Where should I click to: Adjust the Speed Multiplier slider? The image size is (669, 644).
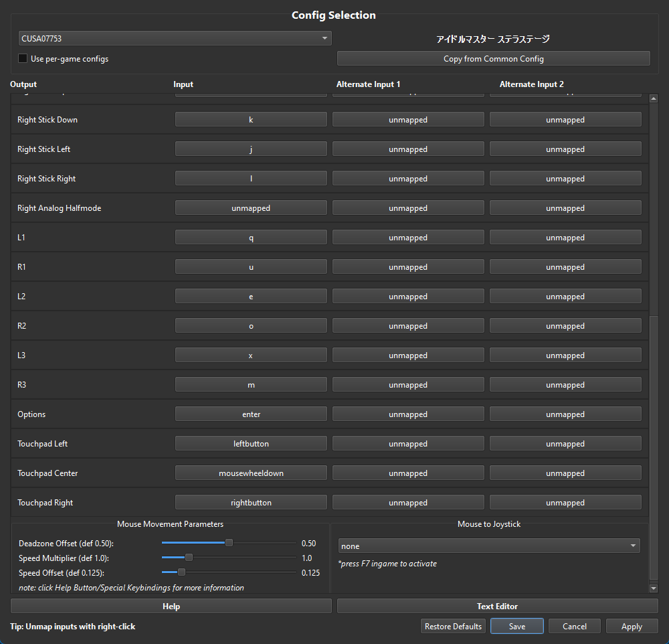[x=189, y=557]
